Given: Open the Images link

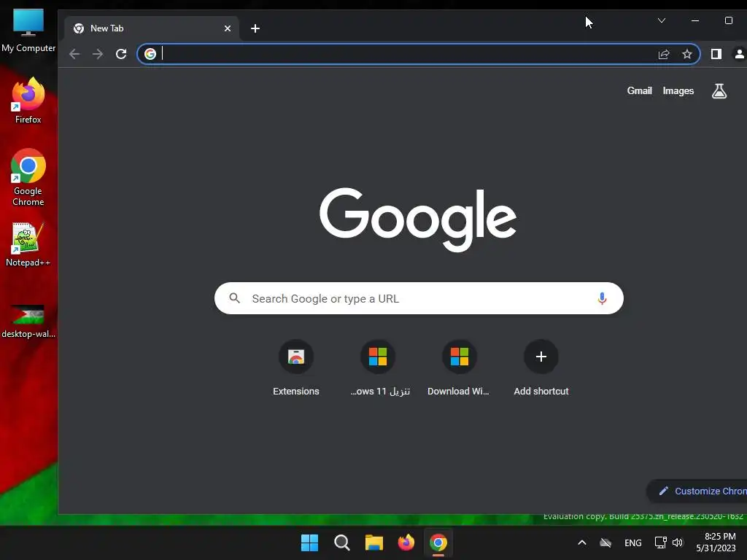Looking at the screenshot, I should [678, 91].
